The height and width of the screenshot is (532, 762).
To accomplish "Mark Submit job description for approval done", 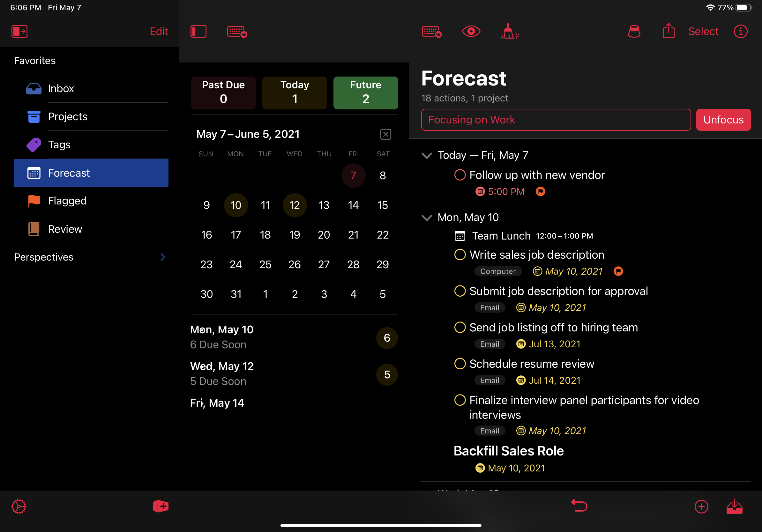I will tap(461, 291).
